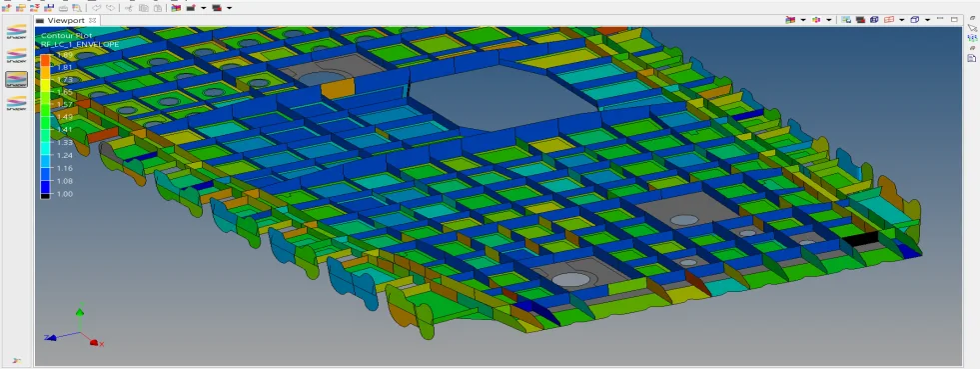Click legend value 1.65
The image size is (980, 369).
(64, 92)
